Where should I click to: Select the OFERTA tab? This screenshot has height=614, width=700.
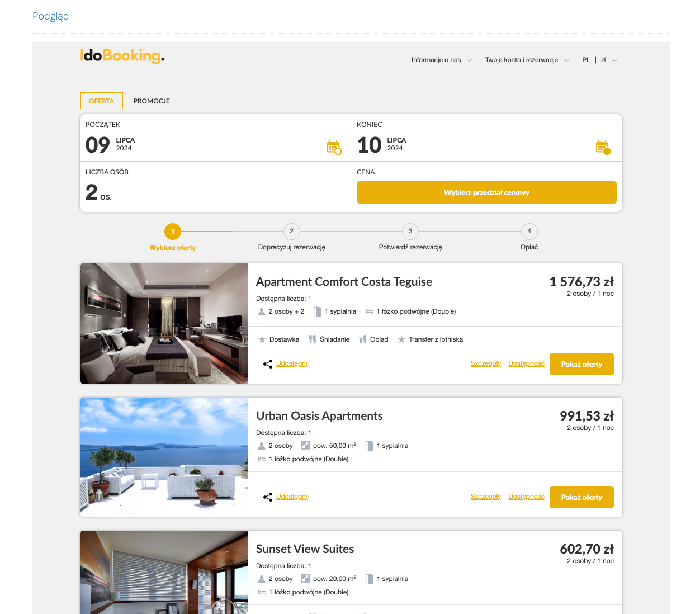[x=101, y=101]
